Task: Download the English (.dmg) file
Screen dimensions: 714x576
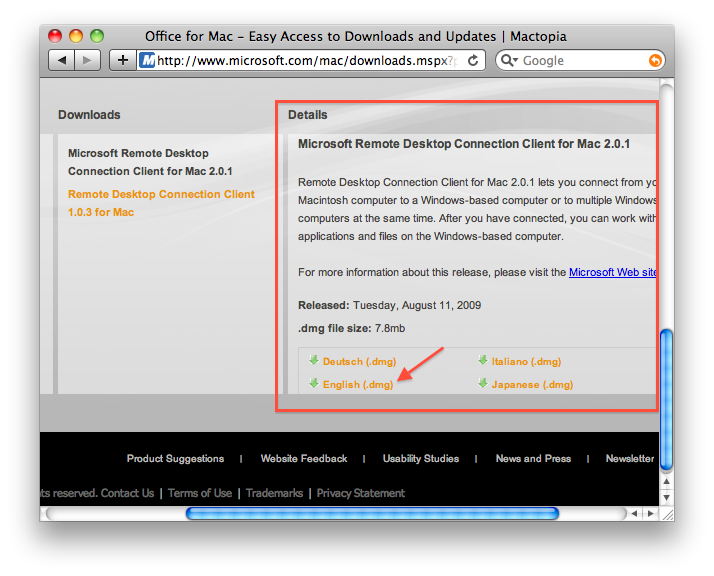Action: (x=358, y=385)
